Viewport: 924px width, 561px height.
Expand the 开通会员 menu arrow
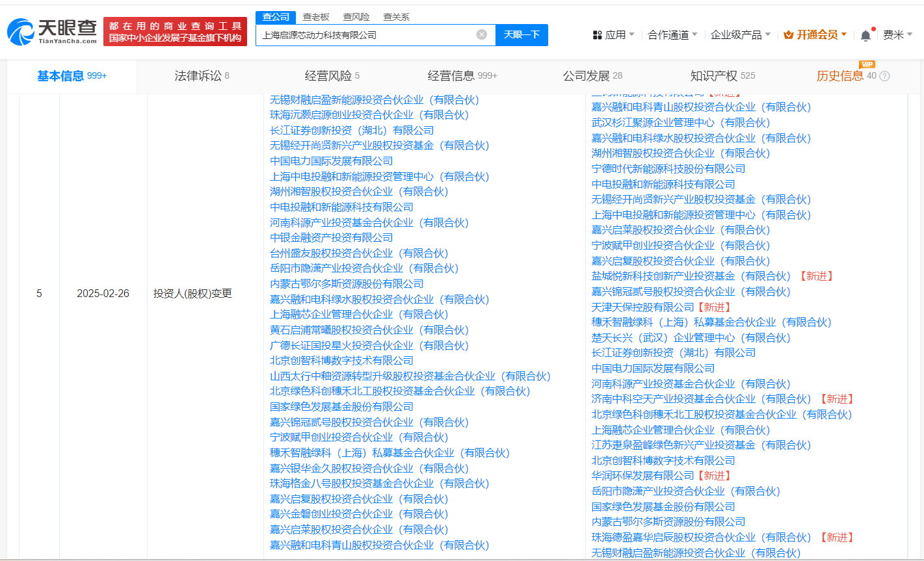coord(844,34)
